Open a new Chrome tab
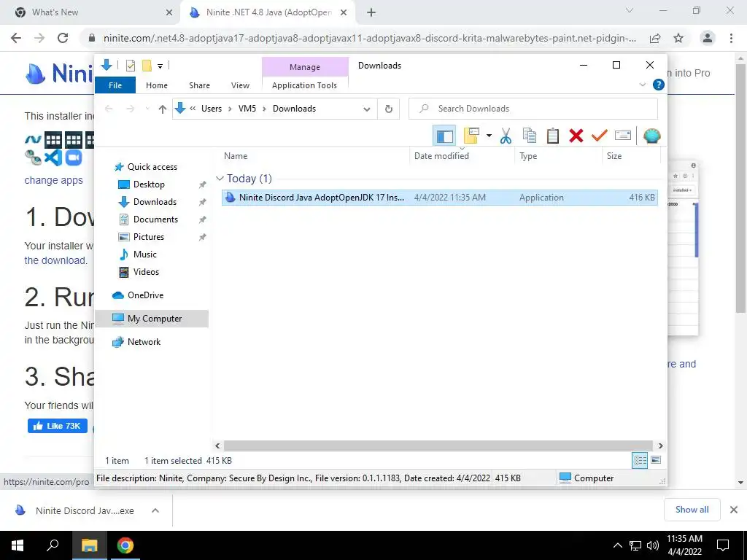The height and width of the screenshot is (560, 747). [x=371, y=13]
